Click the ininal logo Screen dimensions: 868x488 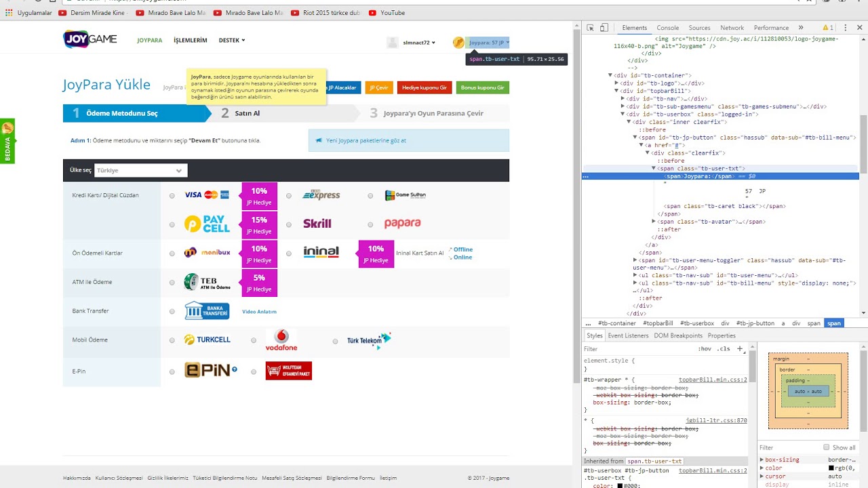pyautogui.click(x=321, y=252)
